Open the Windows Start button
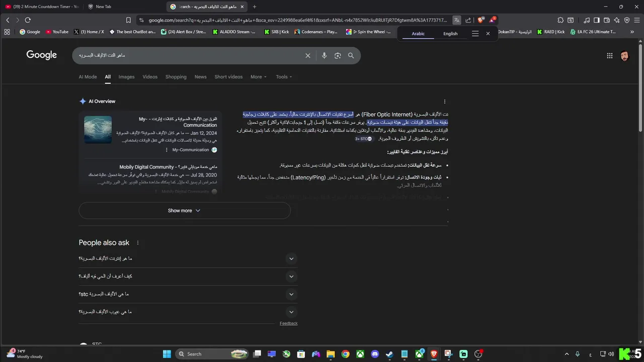 (167, 354)
